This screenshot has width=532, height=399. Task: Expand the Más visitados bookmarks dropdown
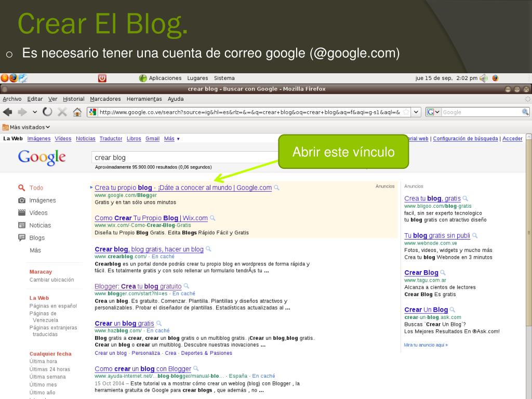point(48,127)
